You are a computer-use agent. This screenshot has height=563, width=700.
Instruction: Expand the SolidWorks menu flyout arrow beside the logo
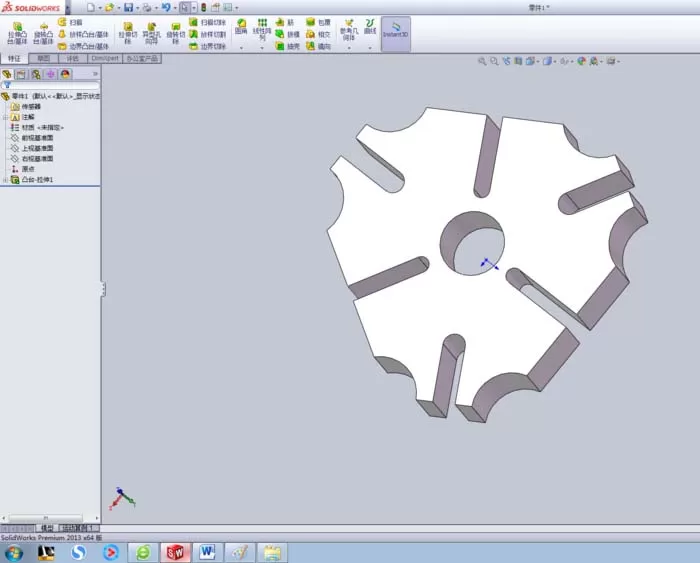point(68,8)
